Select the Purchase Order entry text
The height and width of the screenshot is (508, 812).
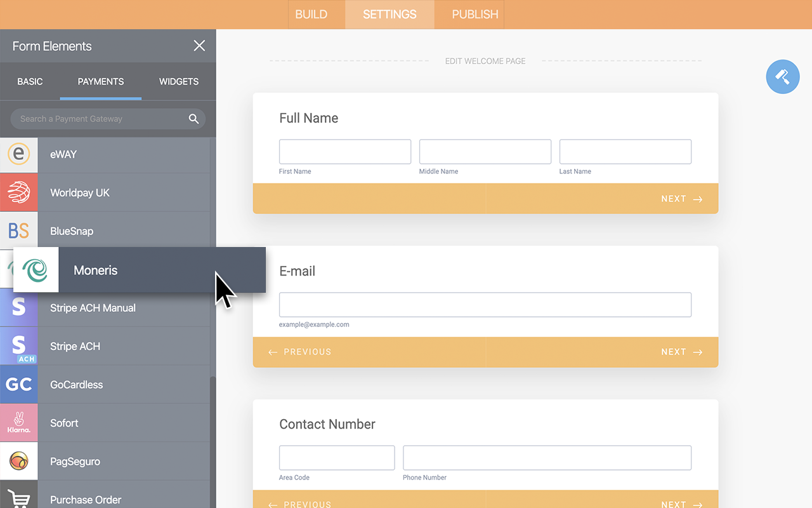(86, 500)
